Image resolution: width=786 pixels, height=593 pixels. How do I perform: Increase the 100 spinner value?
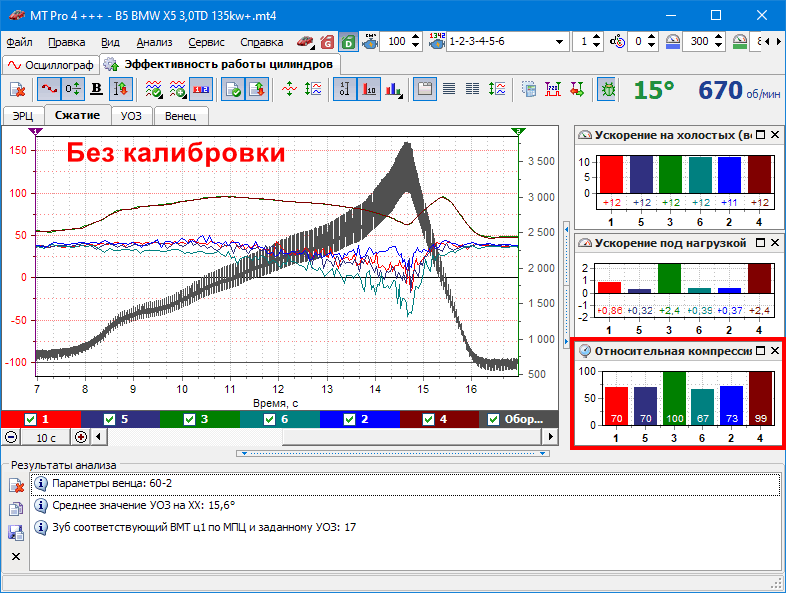coord(416,38)
